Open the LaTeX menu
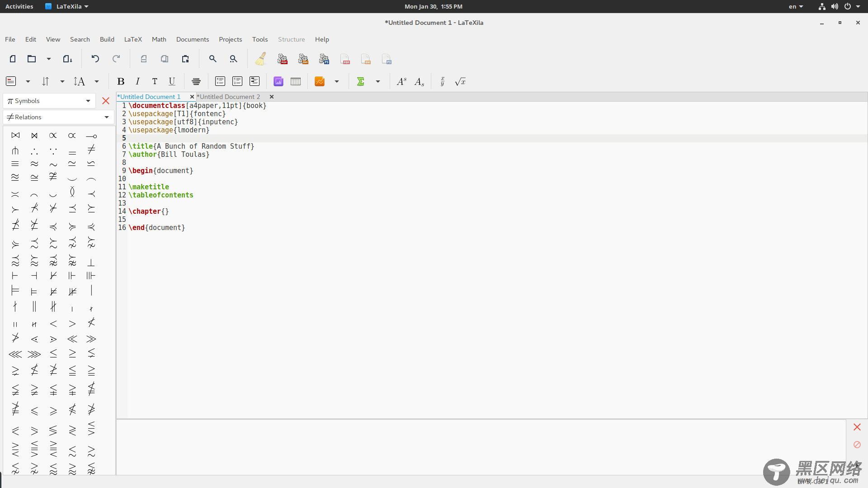 pyautogui.click(x=133, y=39)
